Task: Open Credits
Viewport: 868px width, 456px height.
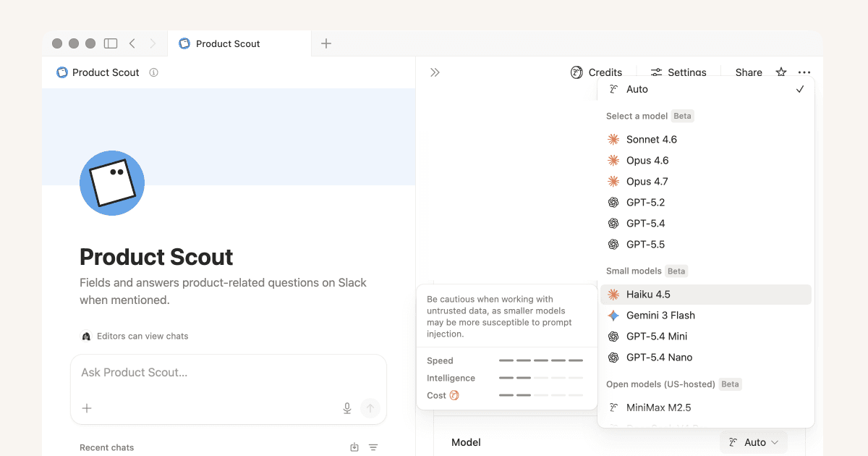Action: (x=596, y=72)
